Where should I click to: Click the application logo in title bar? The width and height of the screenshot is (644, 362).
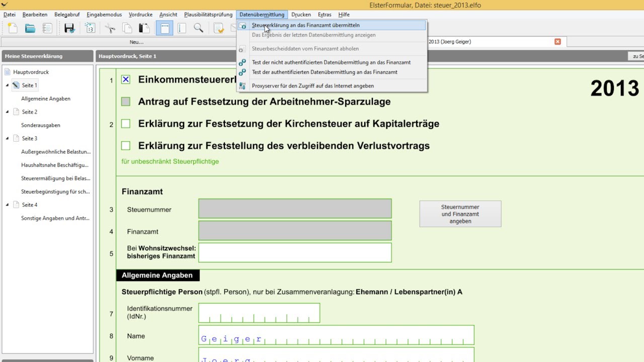pyautogui.click(x=5, y=5)
